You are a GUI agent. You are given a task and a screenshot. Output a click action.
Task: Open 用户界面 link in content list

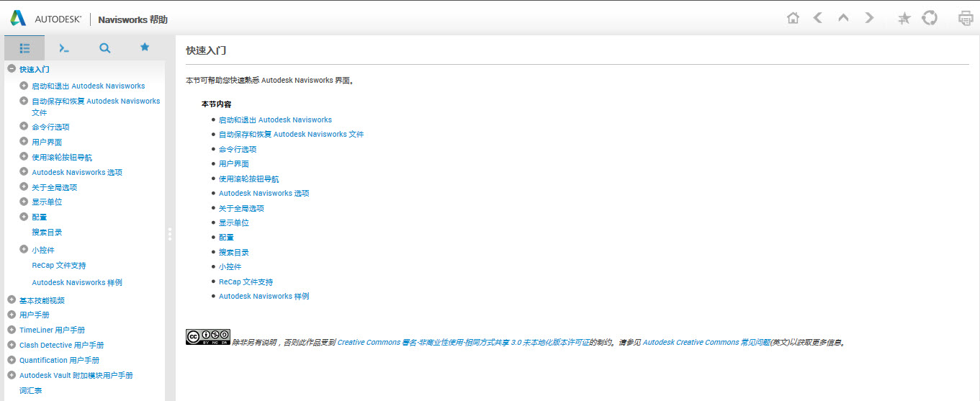pyautogui.click(x=234, y=164)
